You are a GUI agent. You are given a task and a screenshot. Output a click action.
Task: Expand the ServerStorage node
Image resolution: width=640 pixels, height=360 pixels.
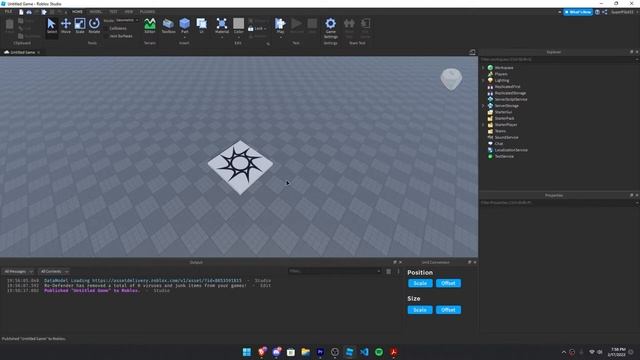pos(483,106)
